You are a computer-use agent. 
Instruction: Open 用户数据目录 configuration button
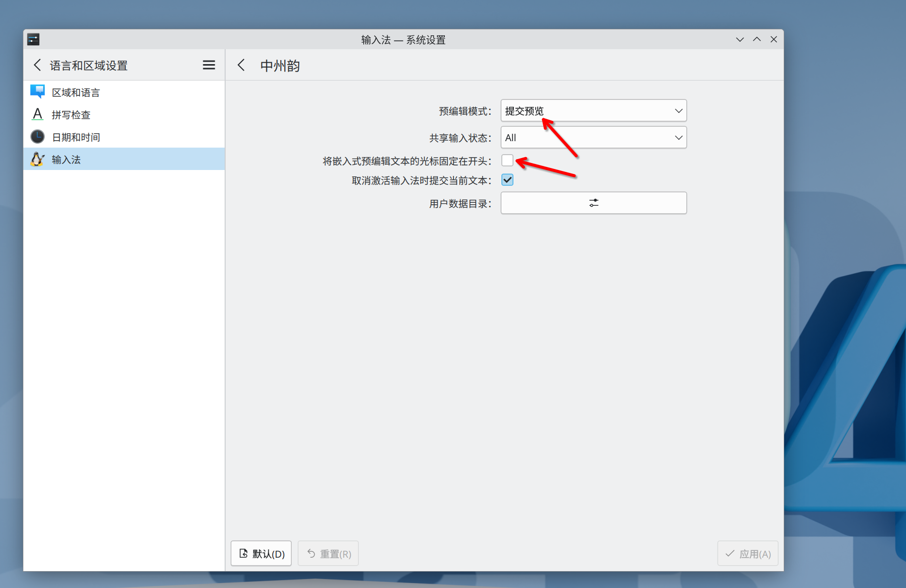click(593, 203)
